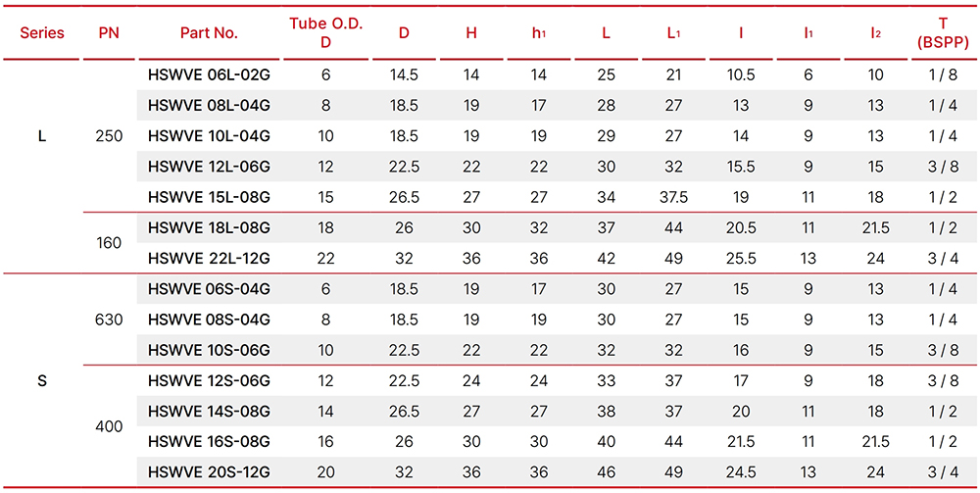Click part number HSWVE 18L-08G
Image resolution: width=980 pixels, height=493 pixels.
tap(209, 228)
